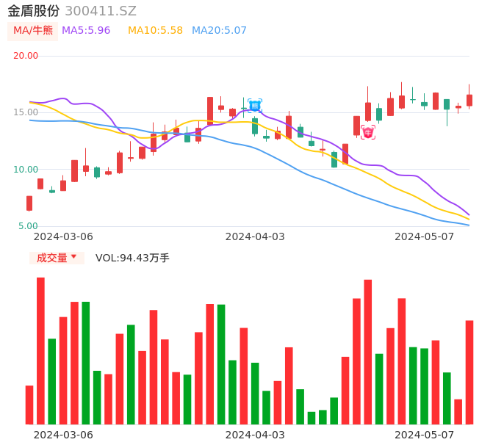504x445 pixels.
Task: Click the red bull signal marker
Action: point(368,132)
